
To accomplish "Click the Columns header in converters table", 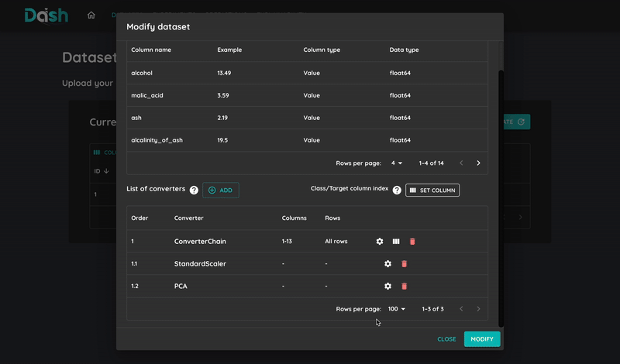I will pos(294,218).
